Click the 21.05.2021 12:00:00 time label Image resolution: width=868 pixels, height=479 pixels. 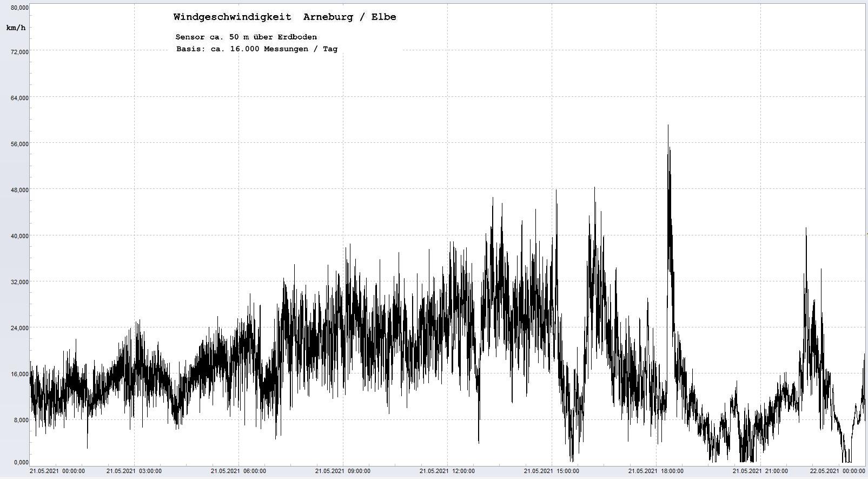coord(447,471)
